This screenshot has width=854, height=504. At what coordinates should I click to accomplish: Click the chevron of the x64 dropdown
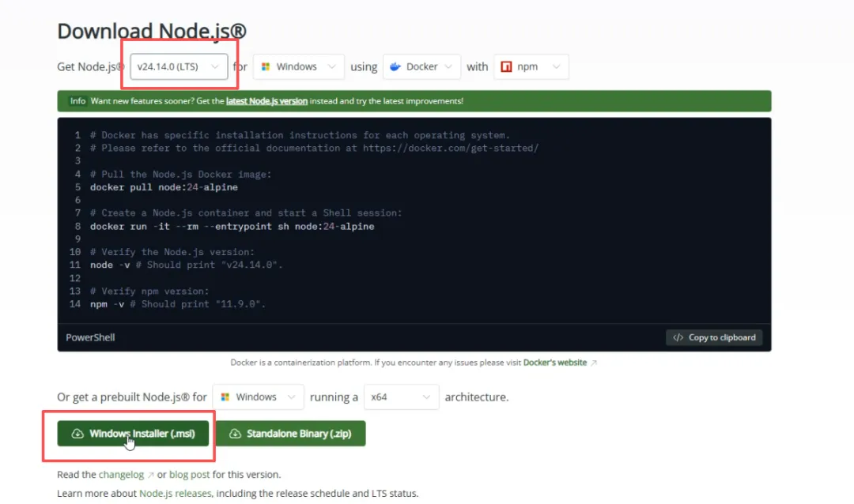(x=426, y=397)
